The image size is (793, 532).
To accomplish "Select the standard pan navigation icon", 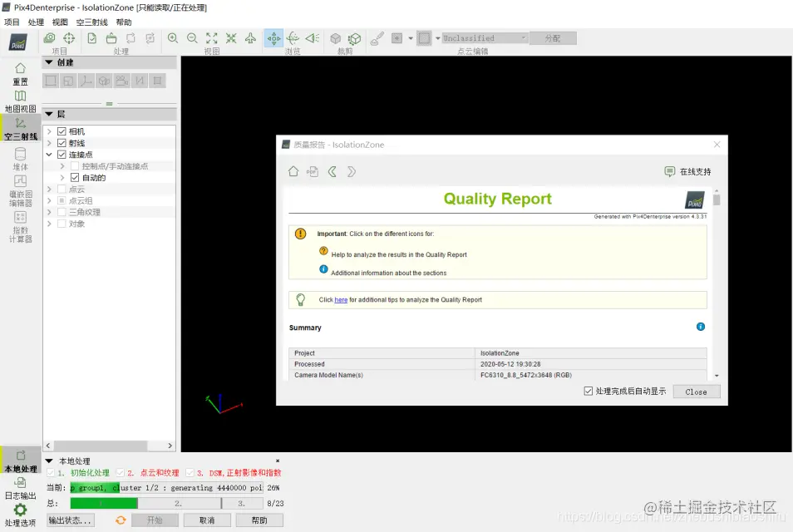I will [x=273, y=38].
